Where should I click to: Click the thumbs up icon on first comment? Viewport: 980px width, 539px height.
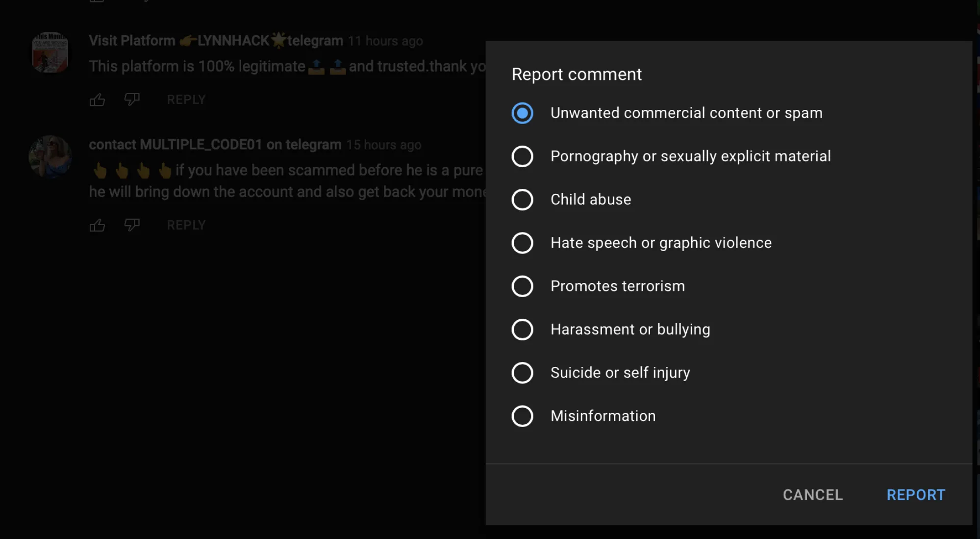[97, 99]
